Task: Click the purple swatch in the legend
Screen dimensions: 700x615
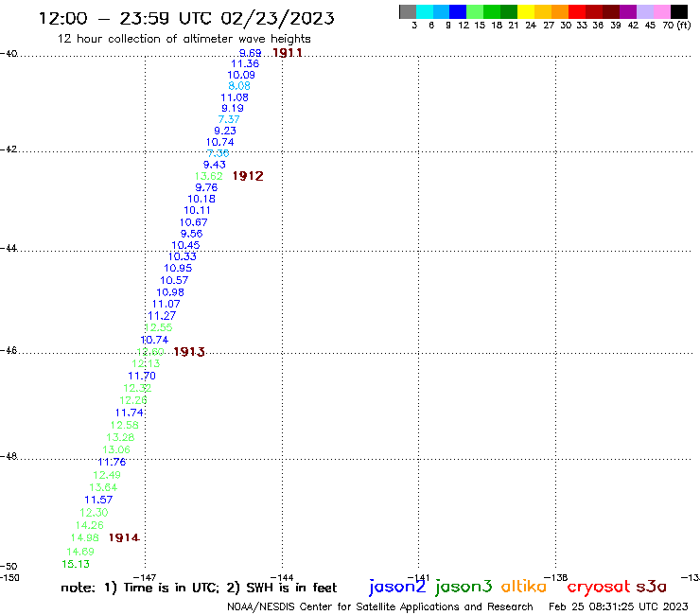Action: (628, 11)
